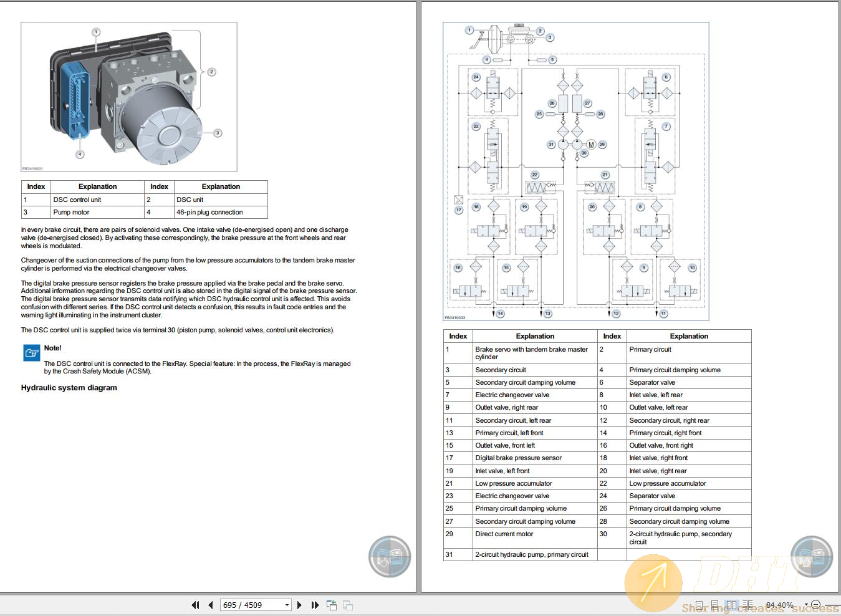Switch to single page view
Screen dimensions: 841x616
[x=699, y=605]
